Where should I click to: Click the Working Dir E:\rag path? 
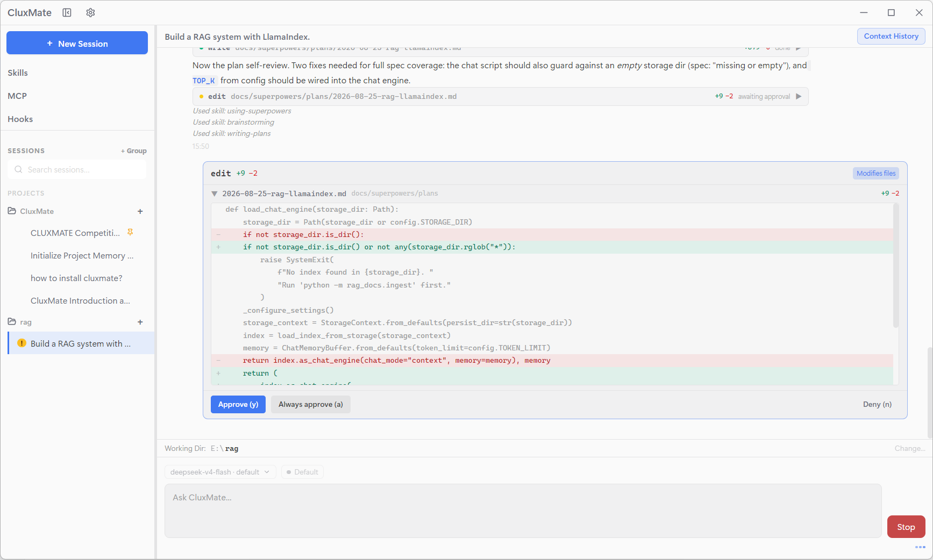click(x=224, y=448)
